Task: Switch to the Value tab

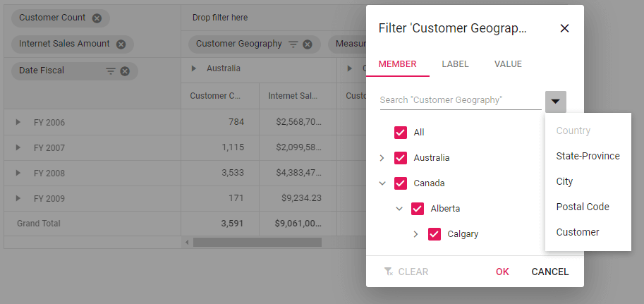Action: [x=508, y=64]
